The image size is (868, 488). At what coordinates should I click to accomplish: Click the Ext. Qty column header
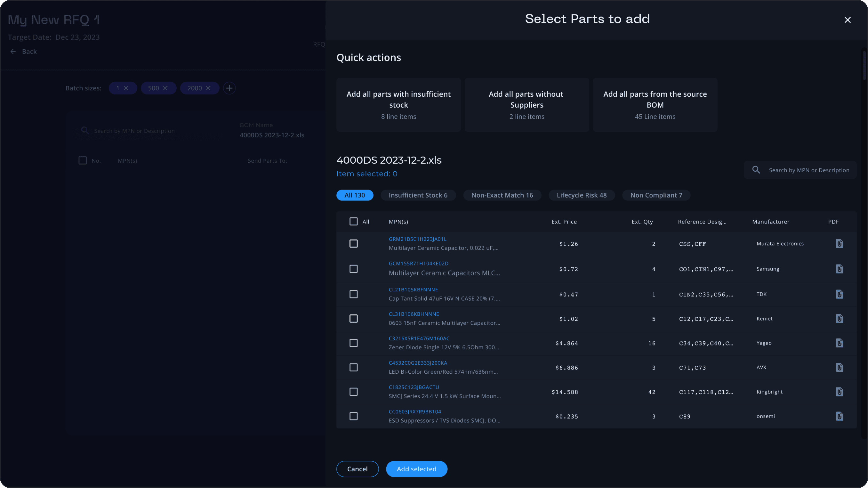[642, 222]
